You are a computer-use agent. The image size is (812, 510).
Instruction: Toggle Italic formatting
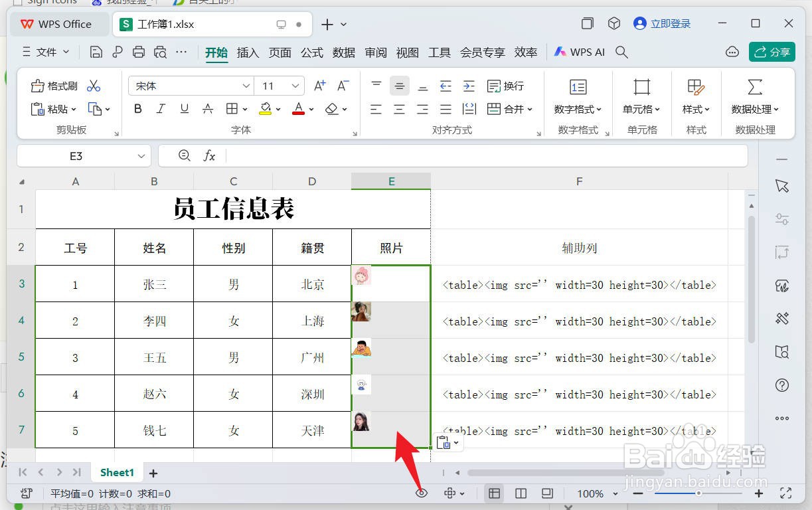(x=161, y=109)
